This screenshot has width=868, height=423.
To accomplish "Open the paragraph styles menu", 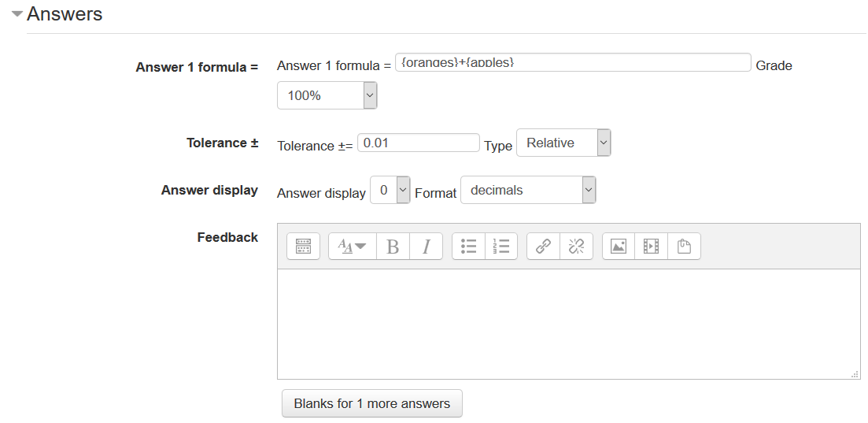I will tap(352, 247).
